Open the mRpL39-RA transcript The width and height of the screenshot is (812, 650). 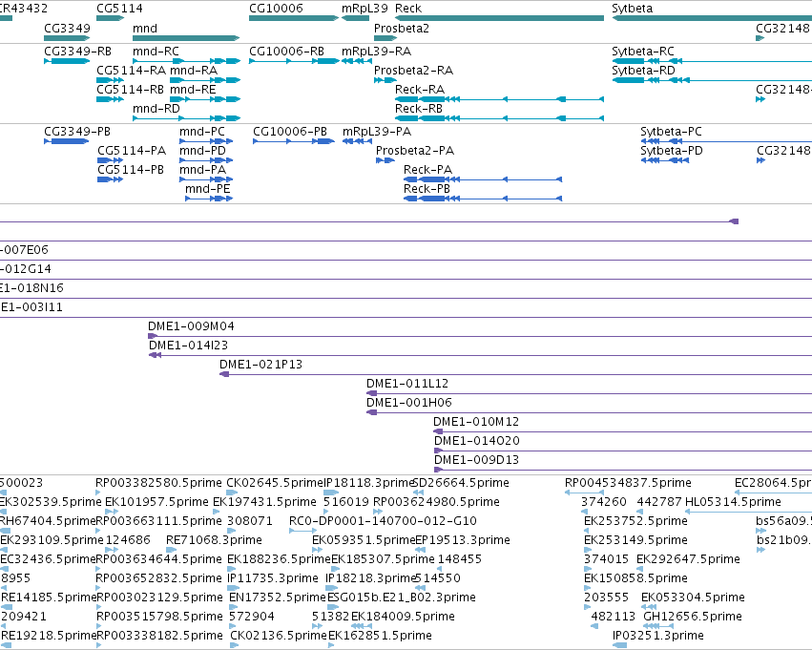point(357,61)
